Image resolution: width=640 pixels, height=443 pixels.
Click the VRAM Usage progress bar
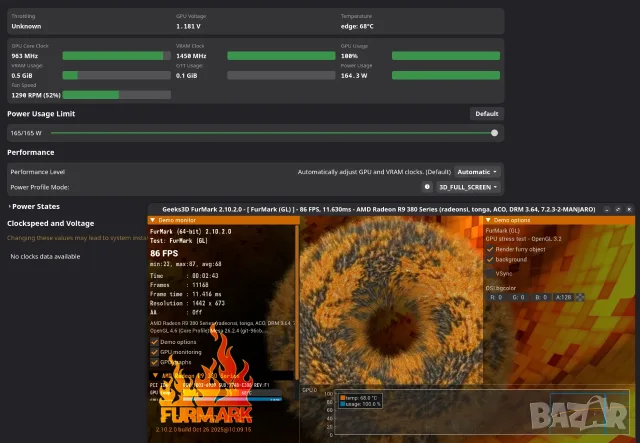pos(116,75)
